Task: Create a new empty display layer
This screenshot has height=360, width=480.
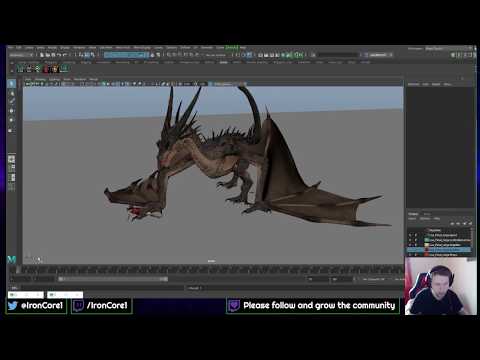Action: coord(464,224)
